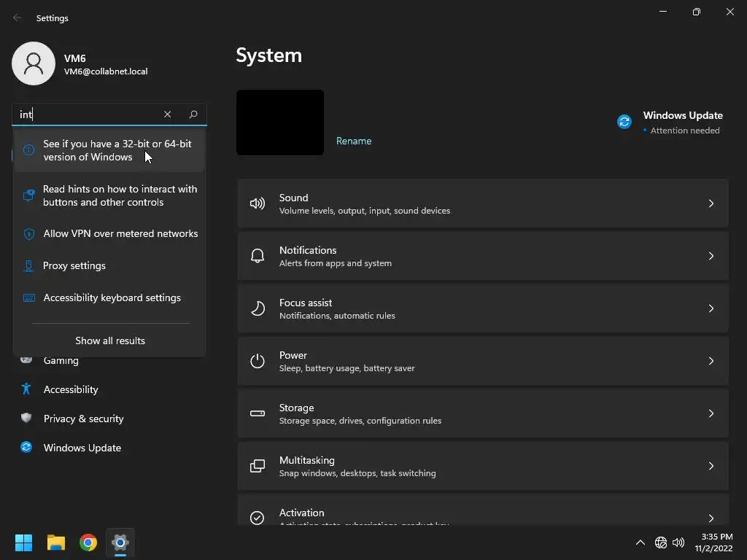
Task: Open Focus assist via its chevron
Action: coord(711,308)
